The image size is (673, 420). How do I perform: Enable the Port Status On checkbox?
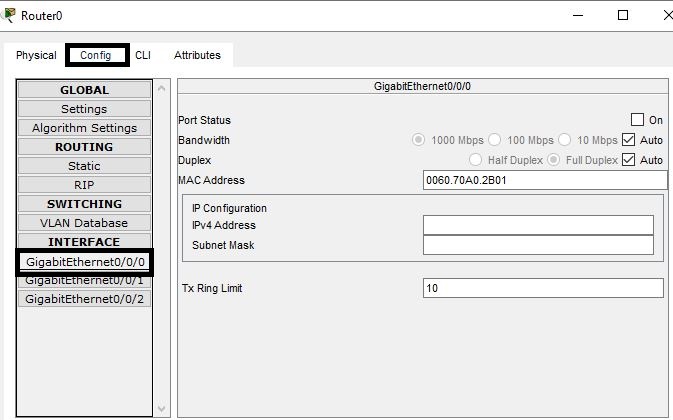tap(637, 120)
